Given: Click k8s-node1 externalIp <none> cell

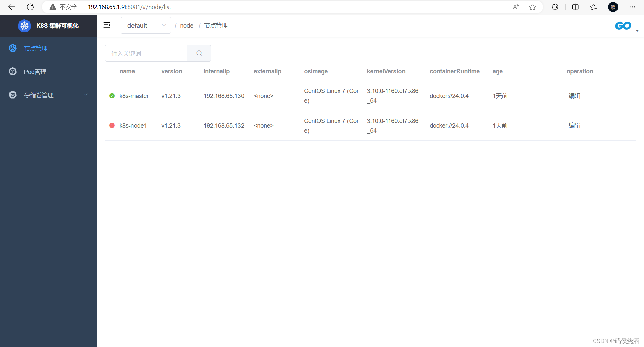Looking at the screenshot, I should [x=264, y=126].
